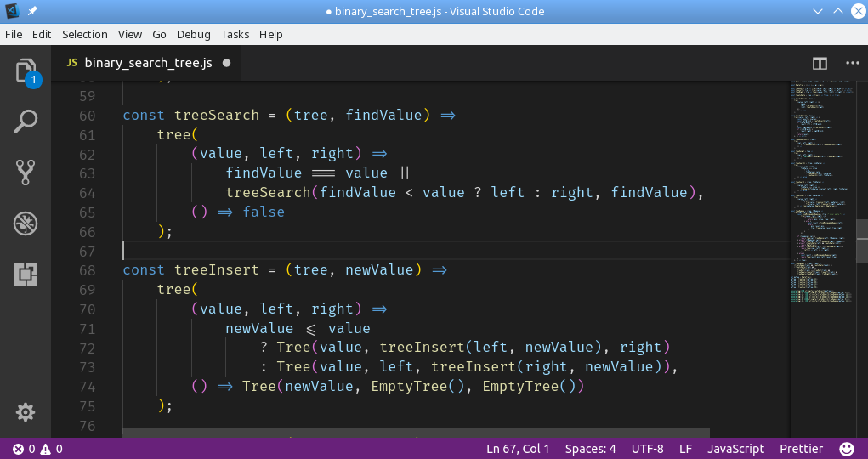Open the Tasks menu
The width and height of the screenshot is (868, 459).
pyautogui.click(x=235, y=34)
